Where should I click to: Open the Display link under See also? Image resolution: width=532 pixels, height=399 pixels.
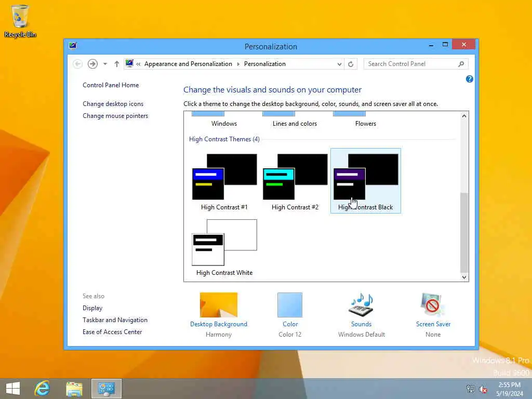point(92,308)
